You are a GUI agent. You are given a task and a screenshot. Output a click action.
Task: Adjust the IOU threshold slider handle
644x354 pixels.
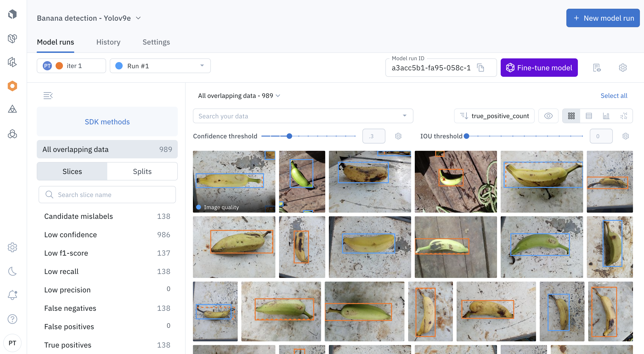click(466, 136)
